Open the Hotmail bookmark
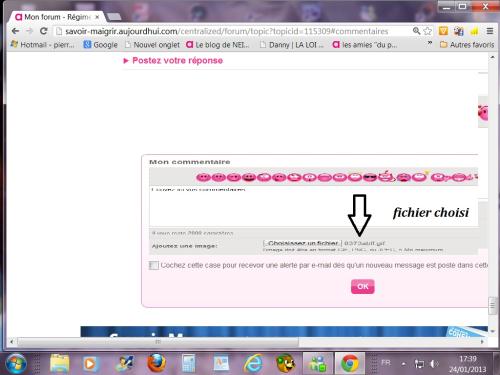This screenshot has width=500, height=375. 43,44
